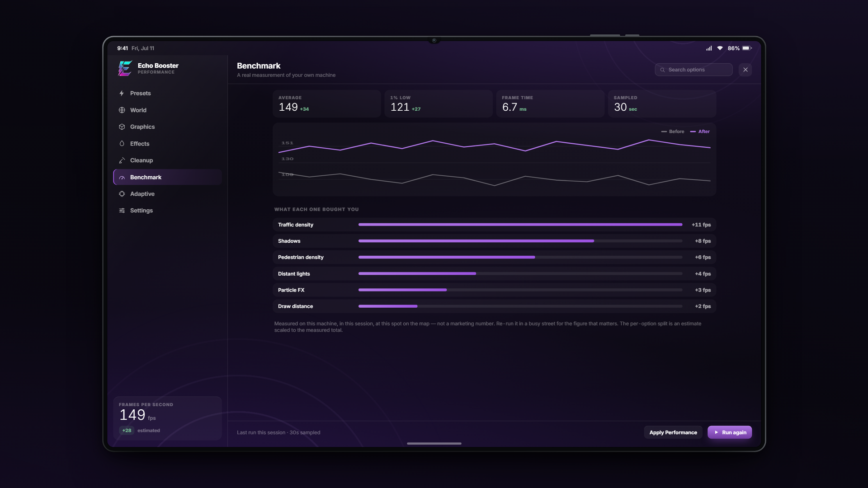Viewport: 868px width, 488px height.
Task: Click the magnifier icon in search box
Action: coord(662,70)
